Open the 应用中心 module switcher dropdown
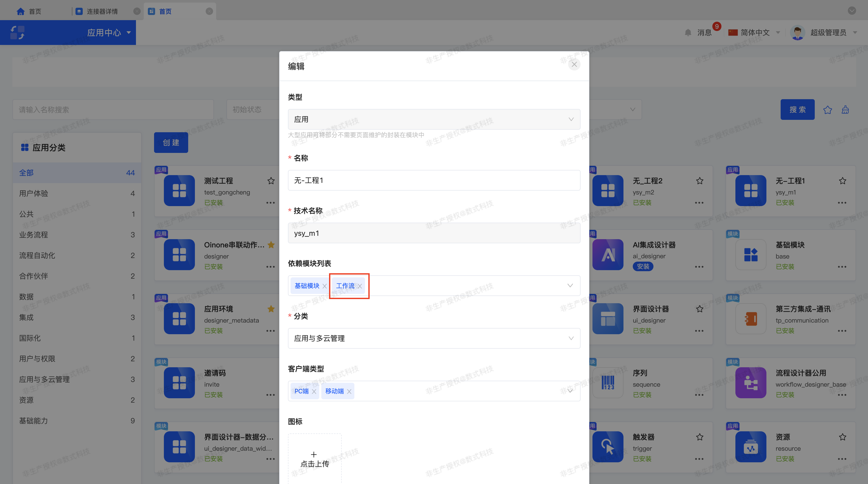 click(x=109, y=33)
